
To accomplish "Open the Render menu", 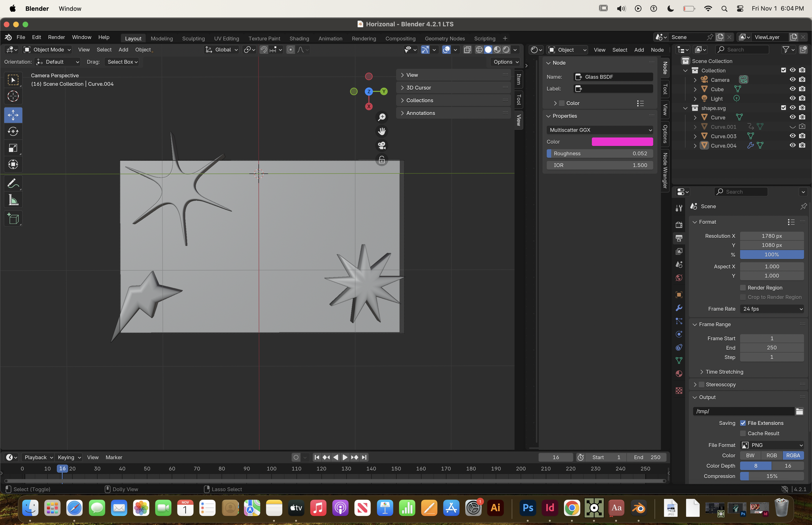I will click(56, 37).
